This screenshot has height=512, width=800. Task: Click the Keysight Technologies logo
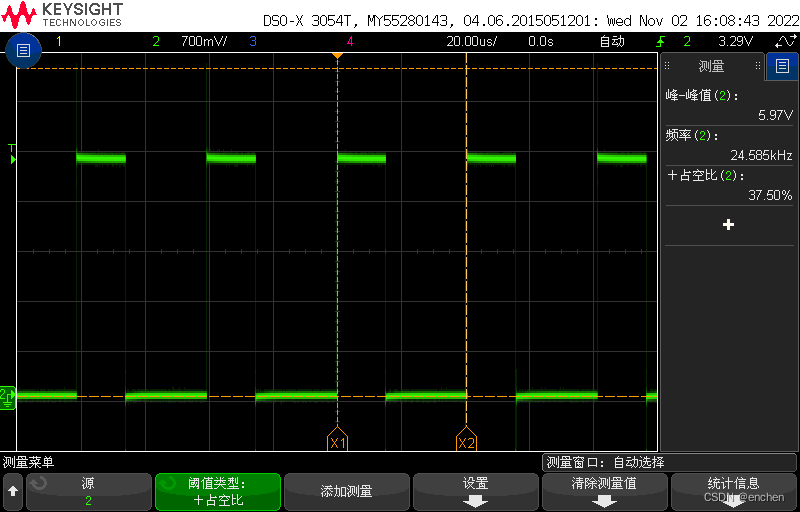coord(62,15)
